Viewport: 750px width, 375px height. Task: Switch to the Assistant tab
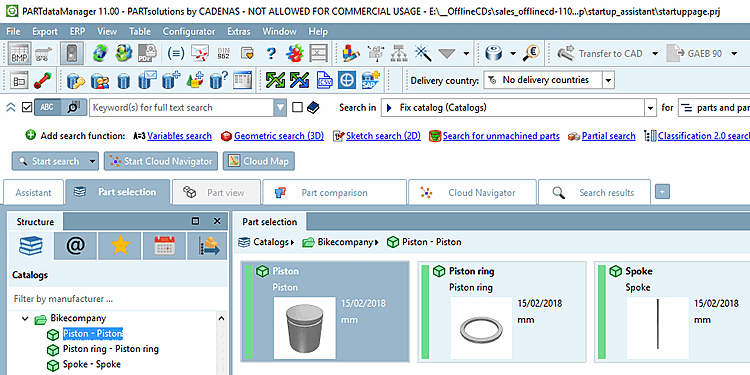pos(33,193)
